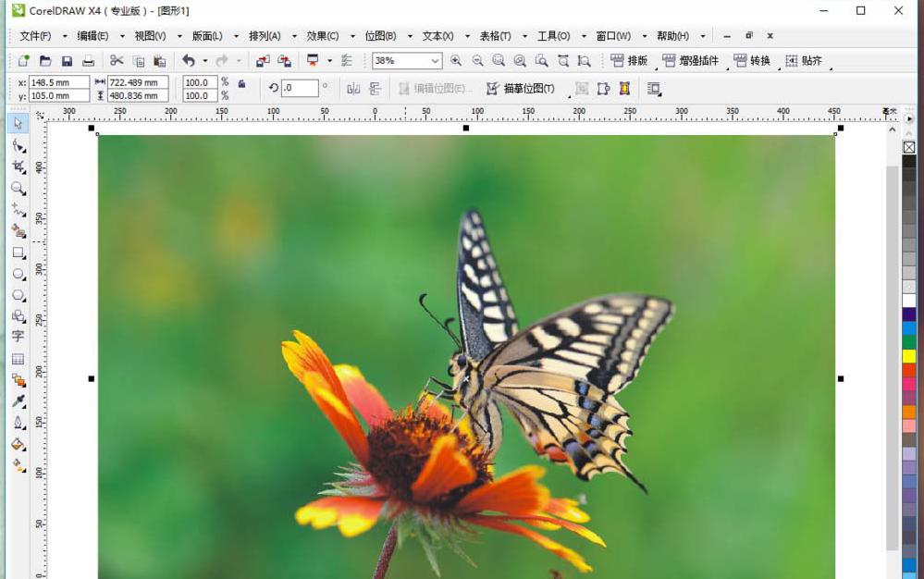This screenshot has height=579, width=924.
Task: Expand the 描摹位图(T) flyout arrow
Action: (569, 95)
